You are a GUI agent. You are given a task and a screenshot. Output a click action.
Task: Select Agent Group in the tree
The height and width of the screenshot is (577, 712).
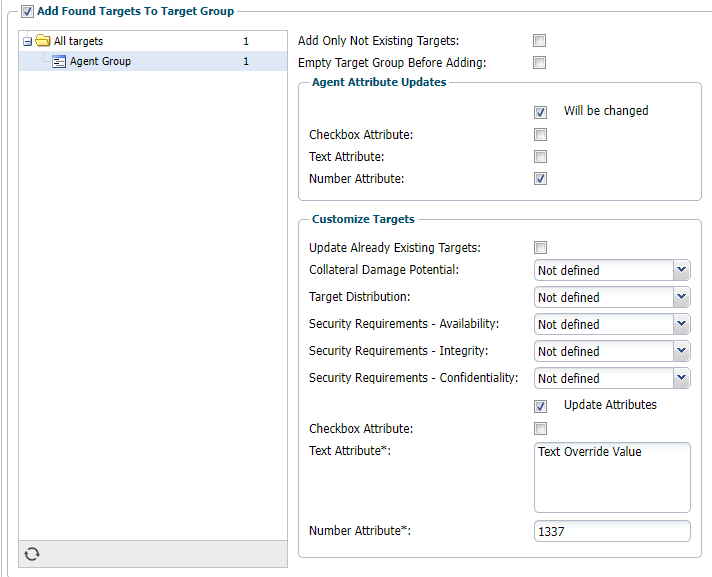pyautogui.click(x=100, y=61)
